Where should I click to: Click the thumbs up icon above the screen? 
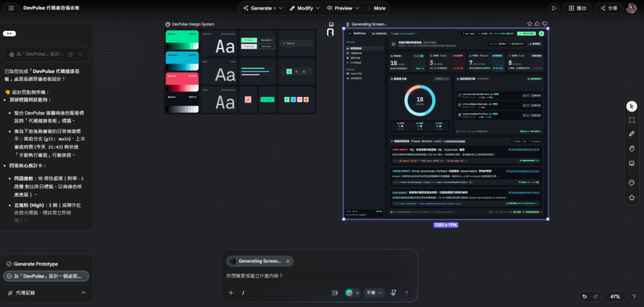coord(537,24)
